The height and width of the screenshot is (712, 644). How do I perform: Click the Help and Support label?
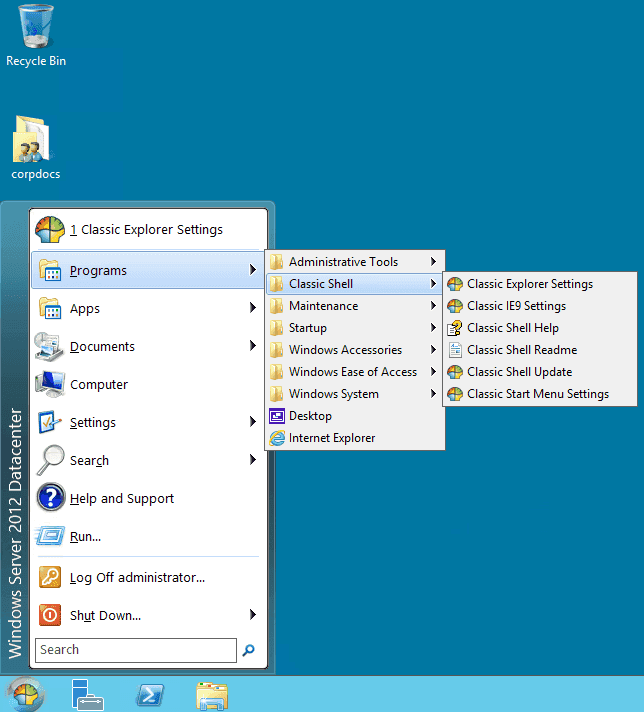click(122, 499)
